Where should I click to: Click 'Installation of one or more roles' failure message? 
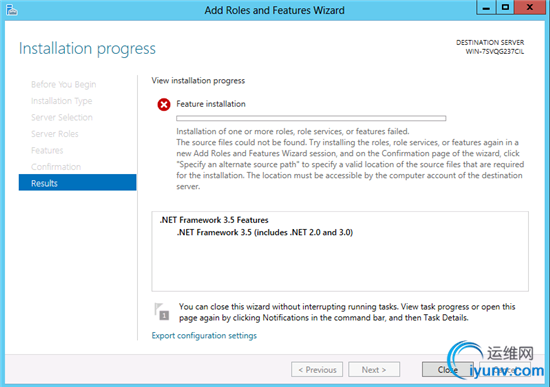click(x=293, y=132)
